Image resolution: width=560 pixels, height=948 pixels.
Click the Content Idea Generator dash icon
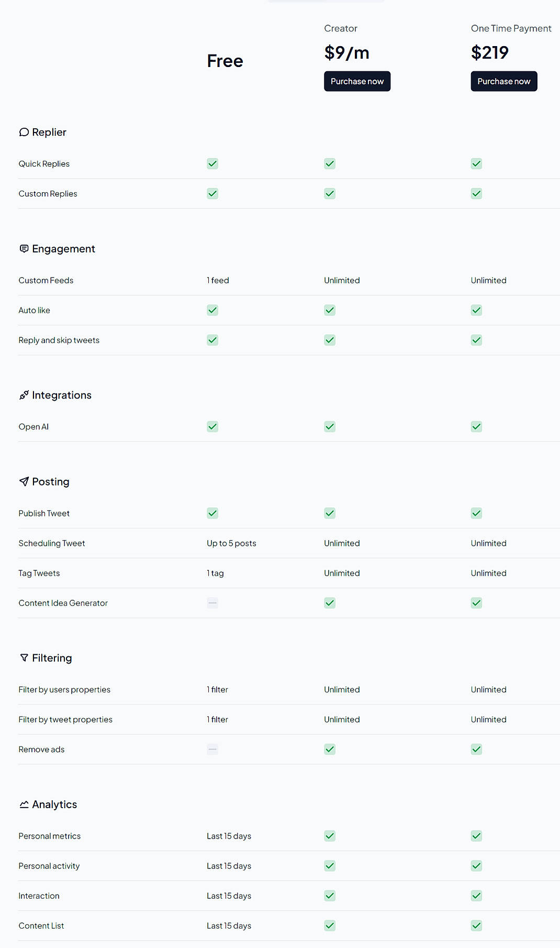(212, 603)
